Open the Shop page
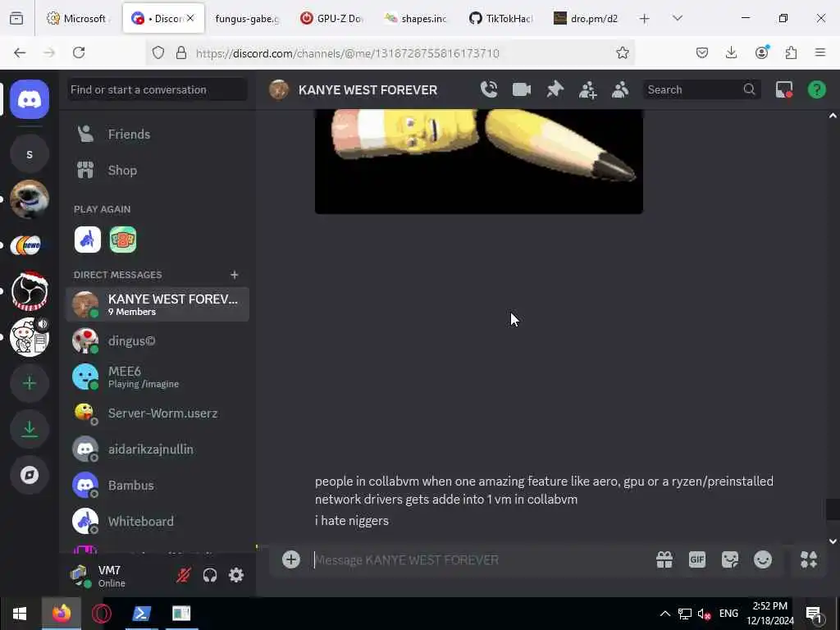Image resolution: width=840 pixels, height=630 pixels. [x=157, y=171]
